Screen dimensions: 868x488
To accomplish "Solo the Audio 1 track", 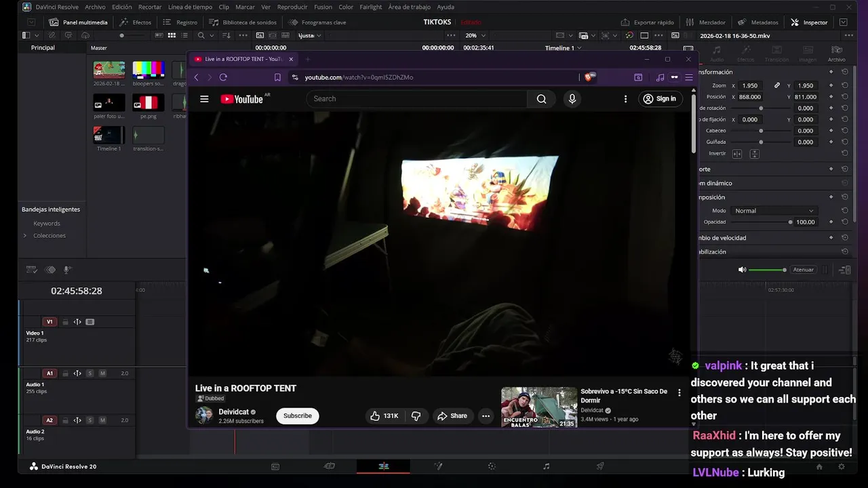I will pyautogui.click(x=90, y=373).
